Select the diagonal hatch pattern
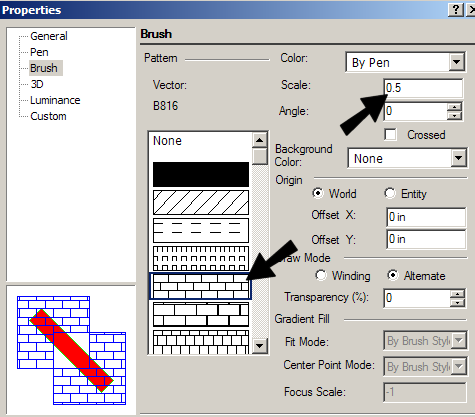 pyautogui.click(x=201, y=202)
